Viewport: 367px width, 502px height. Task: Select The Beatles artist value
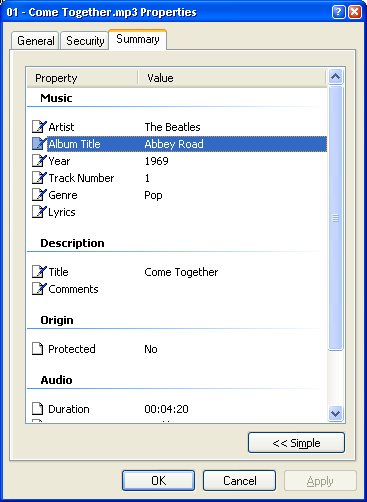click(172, 127)
